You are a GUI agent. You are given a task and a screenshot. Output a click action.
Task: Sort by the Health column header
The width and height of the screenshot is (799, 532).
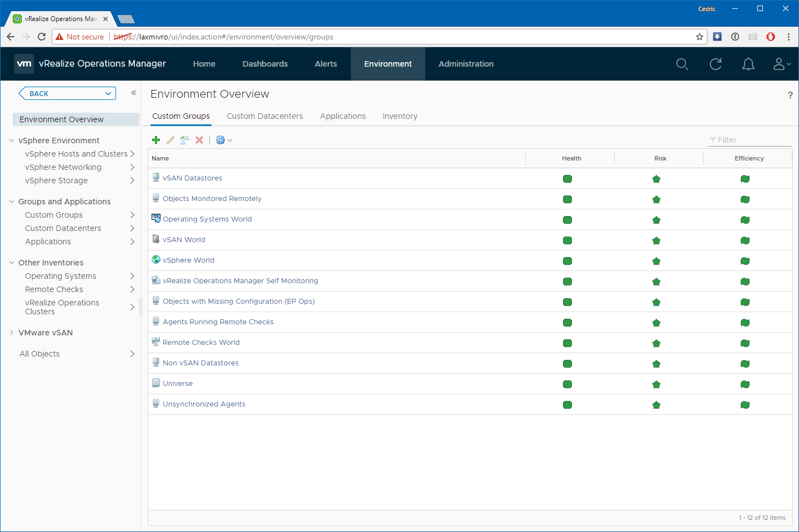pyautogui.click(x=570, y=158)
